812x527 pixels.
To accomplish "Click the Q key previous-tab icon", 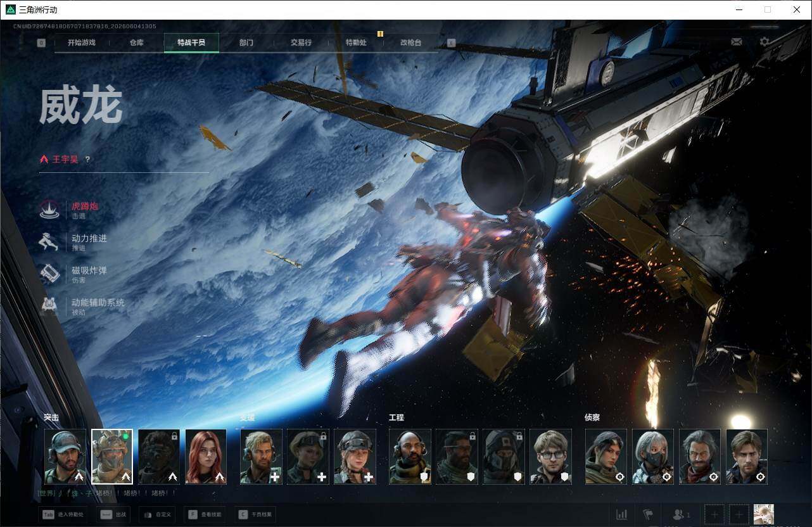I will point(42,42).
